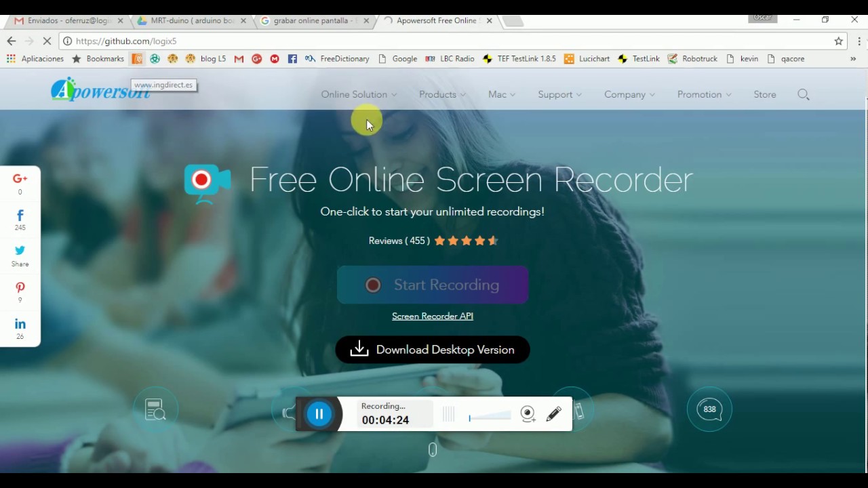
Task: Open the Store page
Action: 765,94
